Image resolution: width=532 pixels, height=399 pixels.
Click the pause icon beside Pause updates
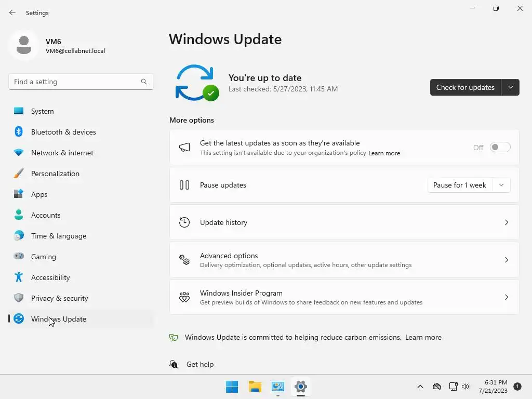coord(184,185)
